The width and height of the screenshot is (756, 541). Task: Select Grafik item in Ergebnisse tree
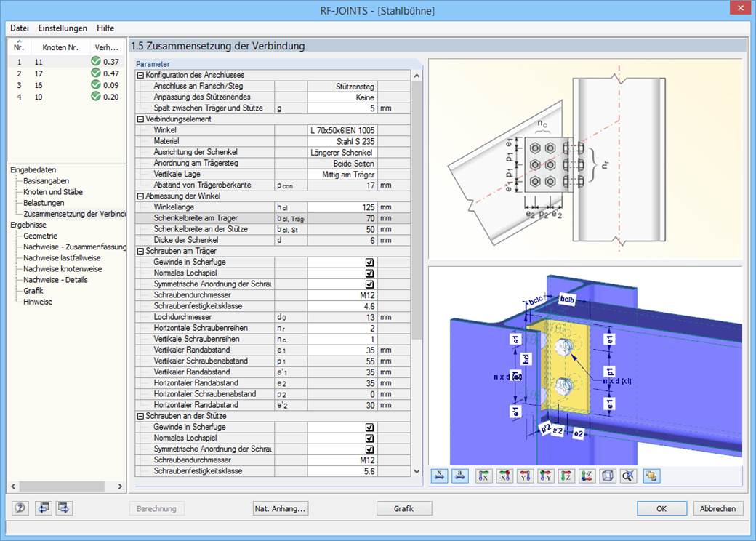pyautogui.click(x=33, y=291)
